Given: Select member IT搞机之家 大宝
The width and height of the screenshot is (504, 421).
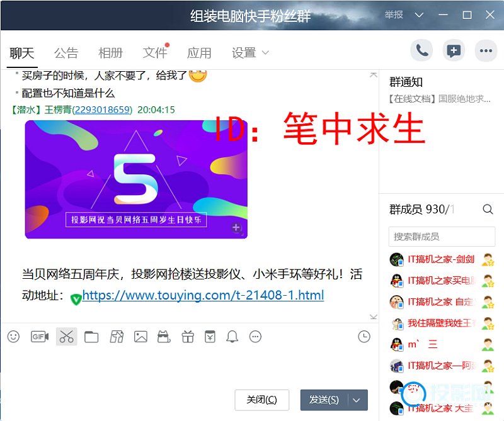Looking at the screenshot, I should tap(442, 408).
